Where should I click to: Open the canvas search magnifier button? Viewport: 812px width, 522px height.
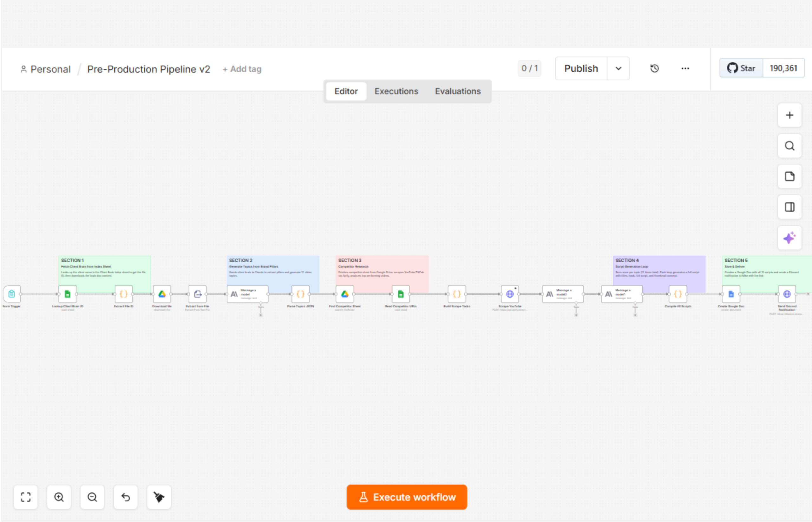(789, 146)
